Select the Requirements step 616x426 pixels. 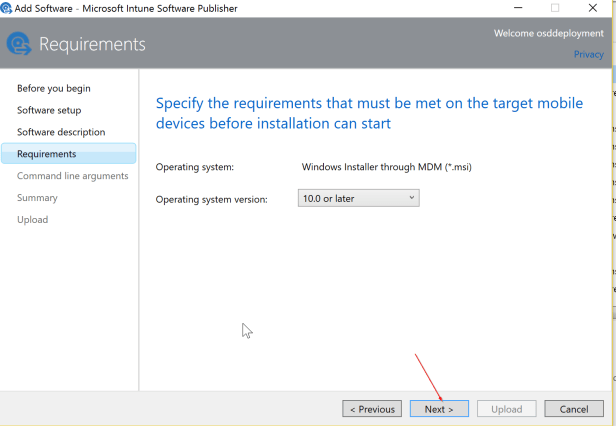[69, 154]
